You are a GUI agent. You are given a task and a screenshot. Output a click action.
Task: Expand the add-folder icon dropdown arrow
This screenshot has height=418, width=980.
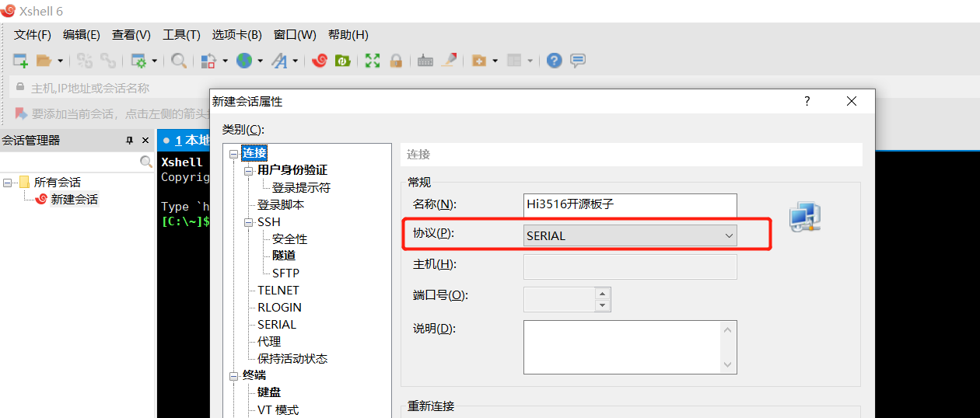tap(494, 61)
